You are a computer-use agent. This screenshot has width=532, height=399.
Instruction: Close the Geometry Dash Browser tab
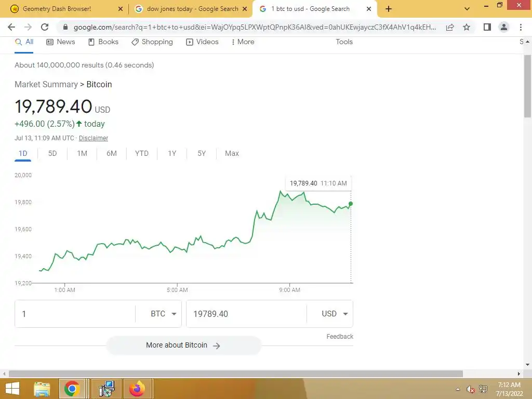(121, 9)
